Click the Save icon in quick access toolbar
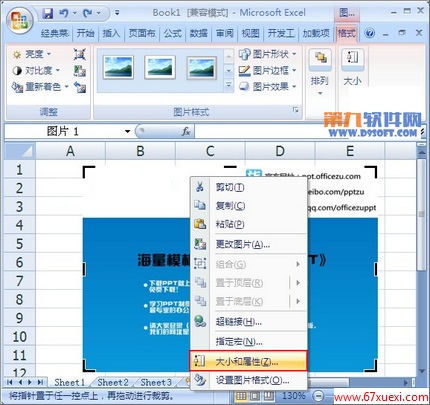 point(48,13)
